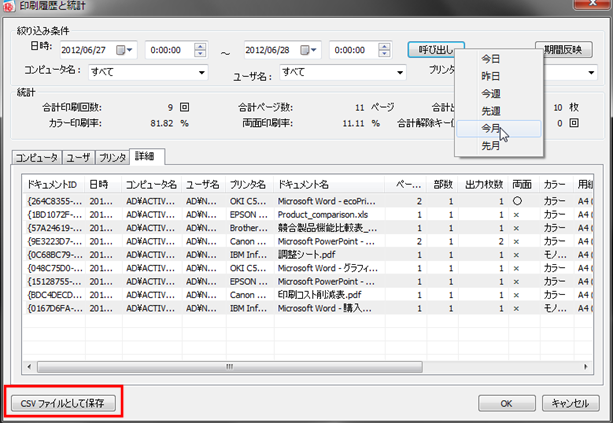Switch to the コンピュータ tab

click(37, 157)
